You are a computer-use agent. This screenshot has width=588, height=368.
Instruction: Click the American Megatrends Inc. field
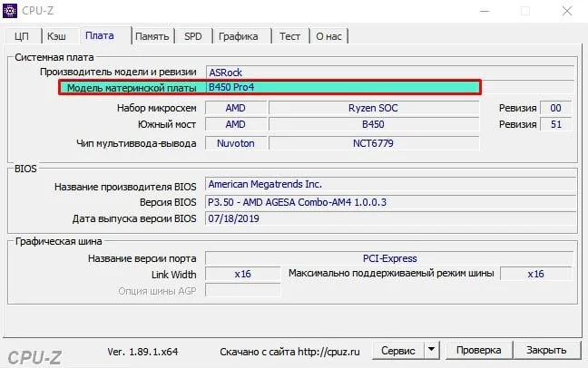click(x=390, y=184)
